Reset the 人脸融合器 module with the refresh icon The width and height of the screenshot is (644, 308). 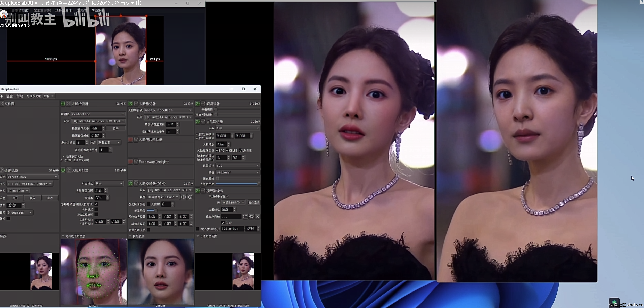203,121
